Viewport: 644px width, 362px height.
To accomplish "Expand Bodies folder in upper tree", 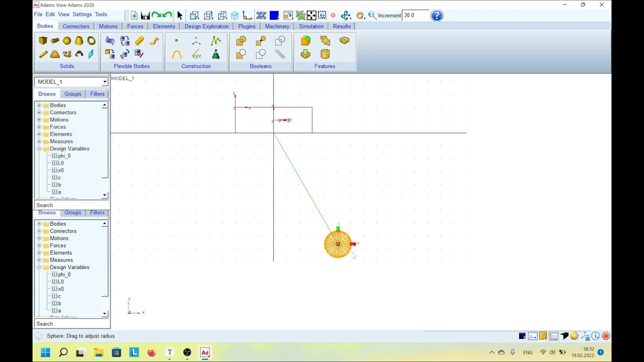I will click(x=39, y=105).
